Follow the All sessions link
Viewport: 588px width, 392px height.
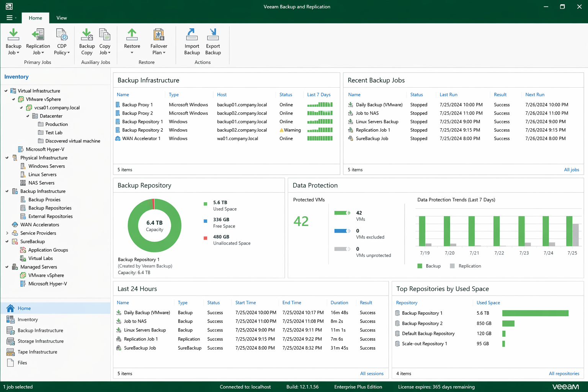coord(371,374)
